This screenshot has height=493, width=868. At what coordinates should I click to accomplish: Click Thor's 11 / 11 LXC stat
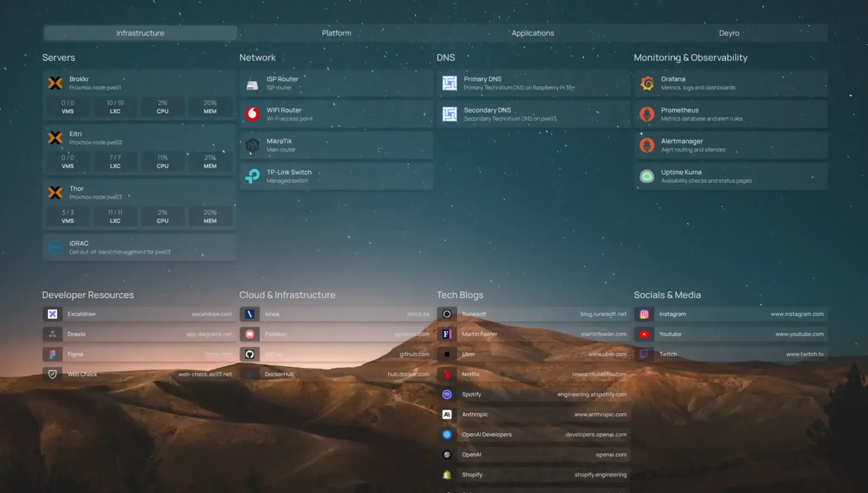tap(115, 216)
